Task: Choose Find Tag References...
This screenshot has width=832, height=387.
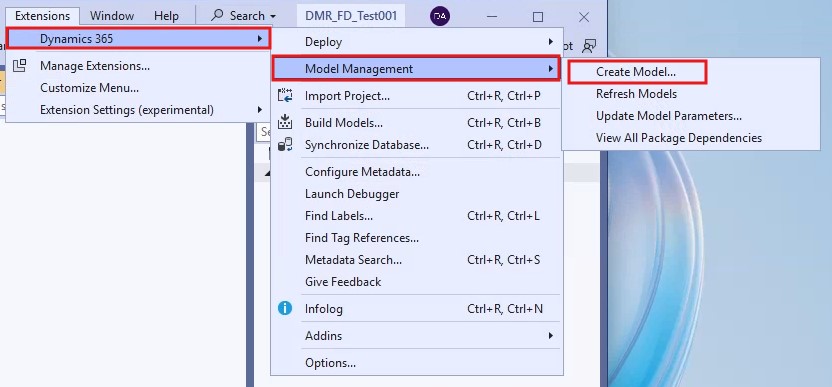Action: coord(362,238)
